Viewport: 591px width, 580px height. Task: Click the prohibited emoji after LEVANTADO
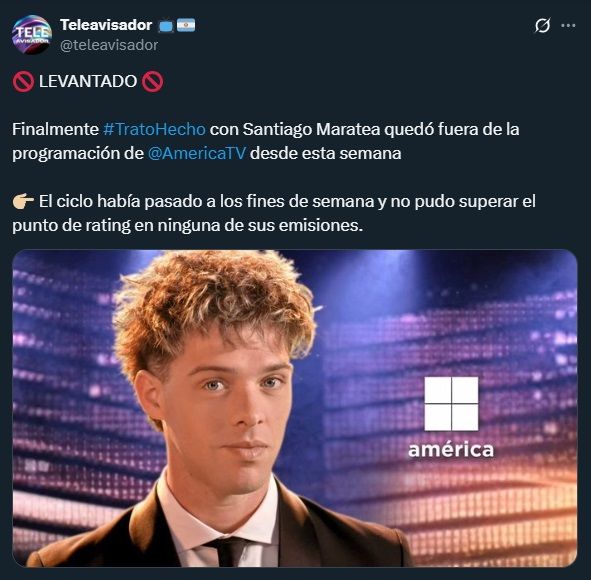point(153,81)
